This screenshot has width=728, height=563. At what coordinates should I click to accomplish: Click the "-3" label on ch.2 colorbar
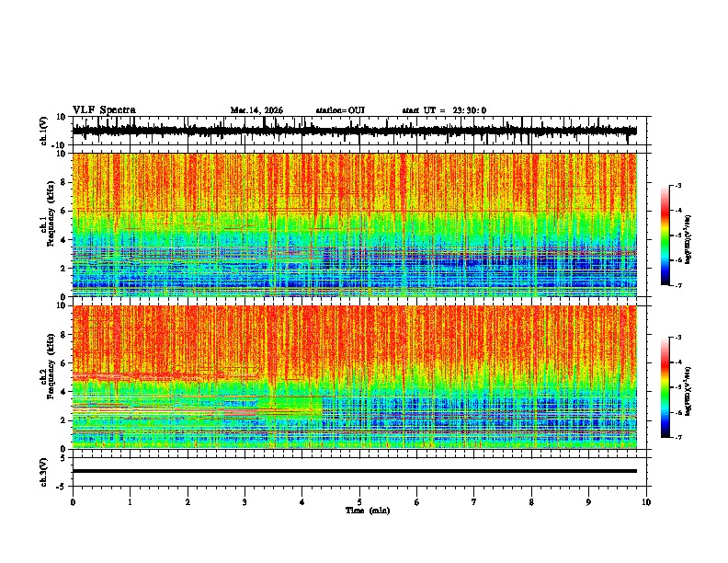[x=678, y=338]
